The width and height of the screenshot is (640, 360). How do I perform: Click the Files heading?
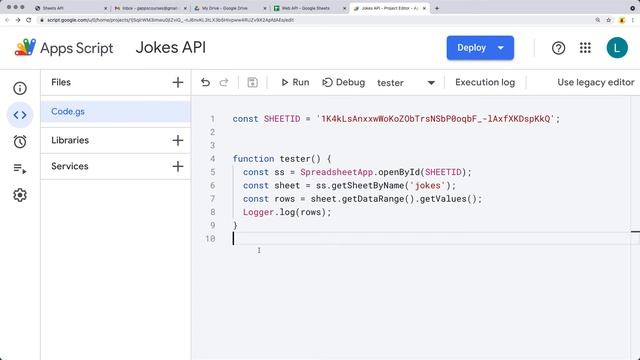tap(61, 82)
